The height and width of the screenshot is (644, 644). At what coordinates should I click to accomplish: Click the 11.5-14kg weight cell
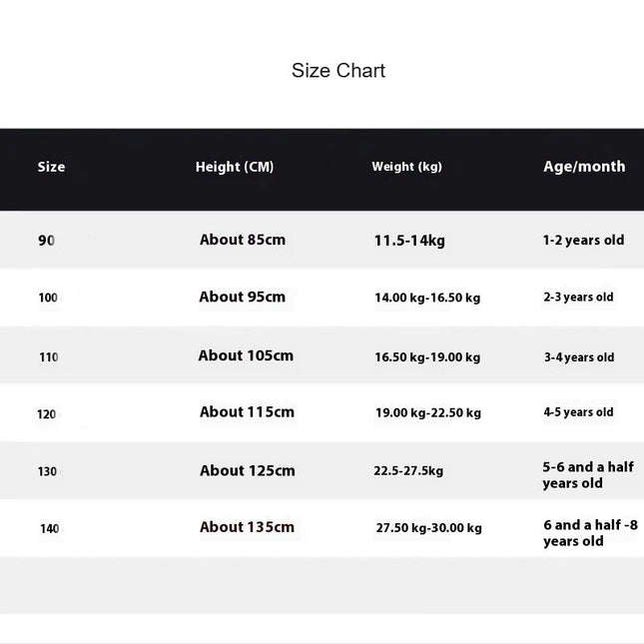[x=409, y=241]
